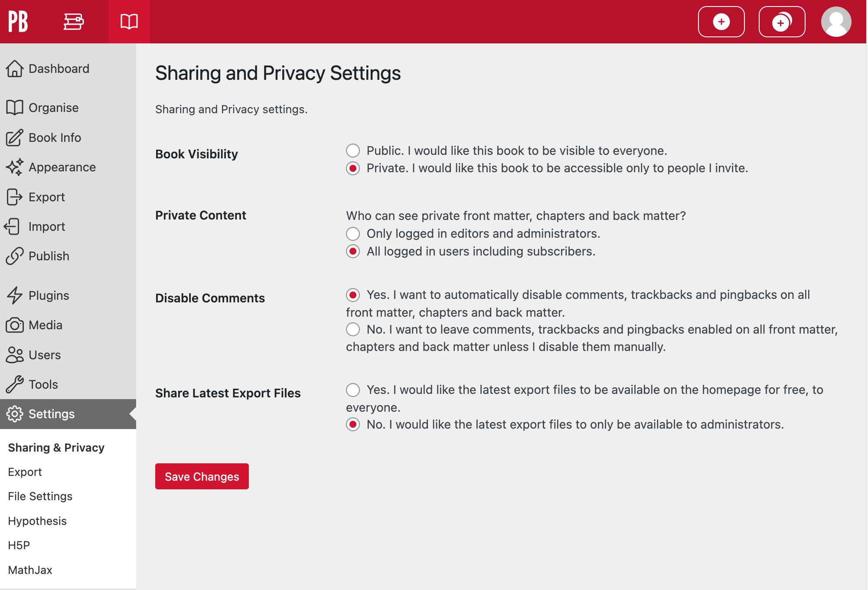The width and height of the screenshot is (868, 590).
Task: Click the Tools wrench icon
Action: click(x=15, y=384)
